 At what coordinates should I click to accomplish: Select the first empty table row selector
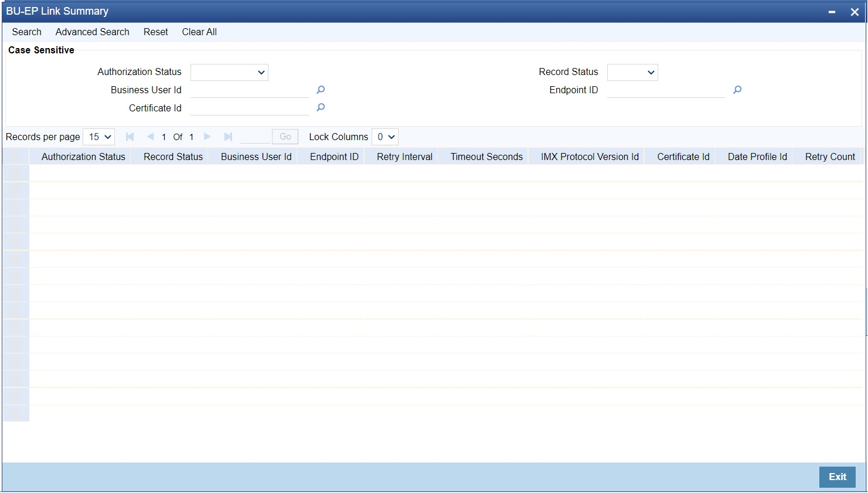pos(16,174)
